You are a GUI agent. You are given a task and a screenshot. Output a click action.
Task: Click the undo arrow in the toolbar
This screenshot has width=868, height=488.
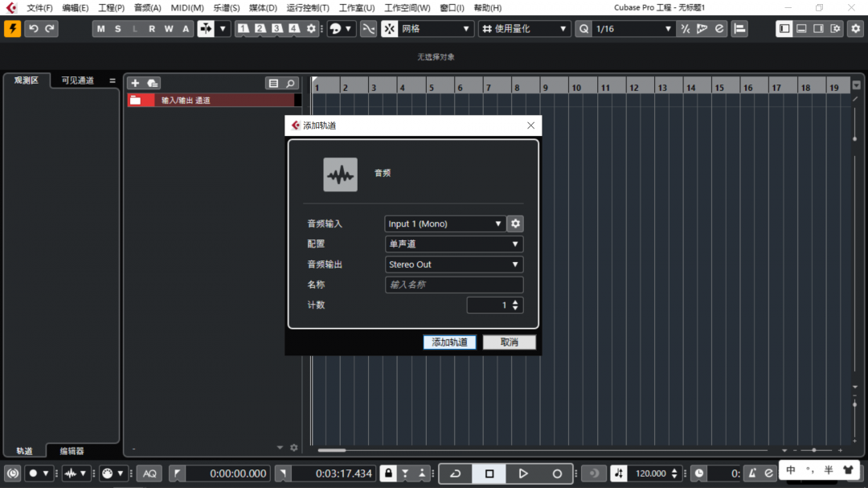(34, 29)
